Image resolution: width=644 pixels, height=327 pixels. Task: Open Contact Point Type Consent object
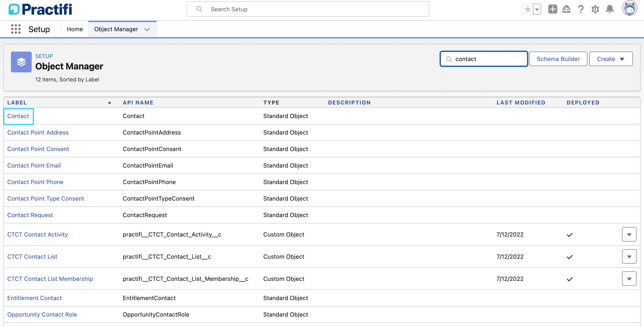coord(45,198)
